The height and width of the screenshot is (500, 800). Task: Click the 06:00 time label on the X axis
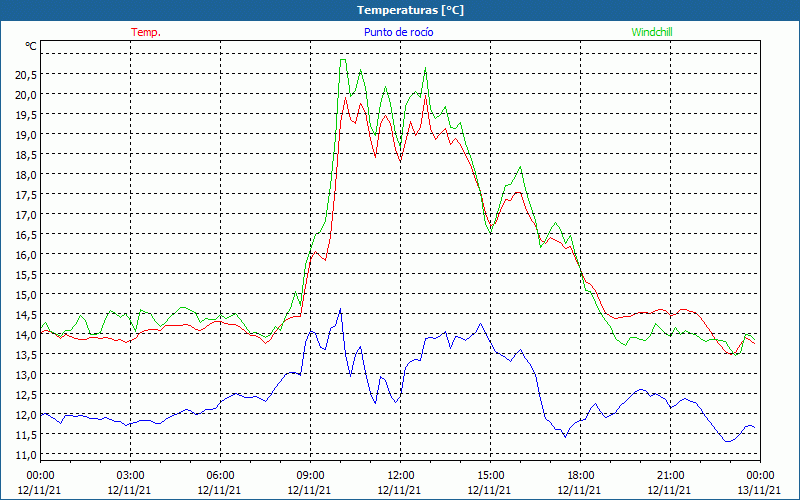click(220, 475)
